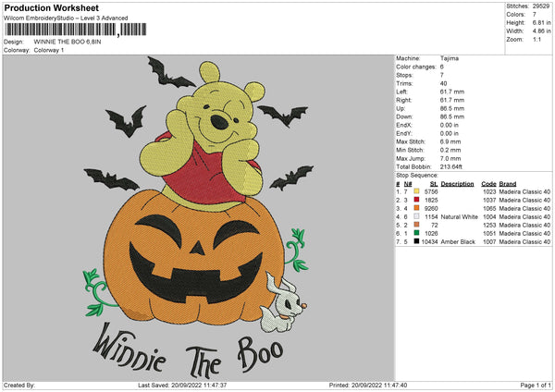Click the "Winnie The Boo" lettering in the design
This screenshot has width=555, height=392.
[188, 351]
